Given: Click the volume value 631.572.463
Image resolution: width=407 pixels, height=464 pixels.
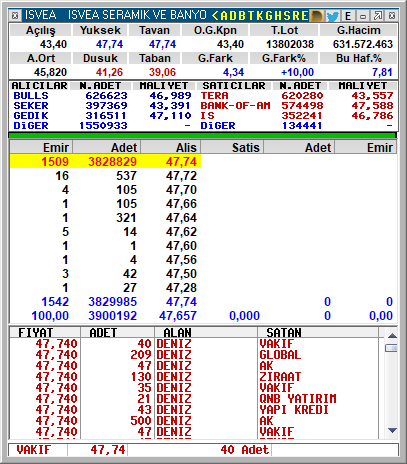Looking at the screenshot, I should tap(363, 44).
